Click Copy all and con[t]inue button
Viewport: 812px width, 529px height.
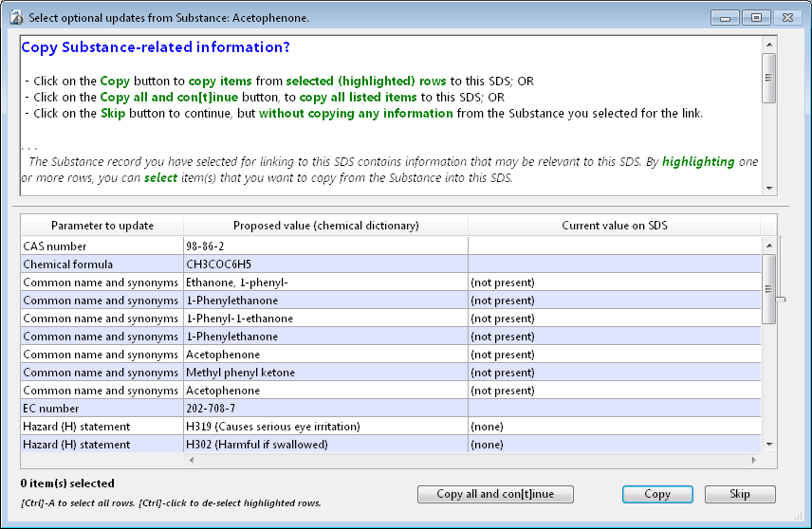(495, 494)
